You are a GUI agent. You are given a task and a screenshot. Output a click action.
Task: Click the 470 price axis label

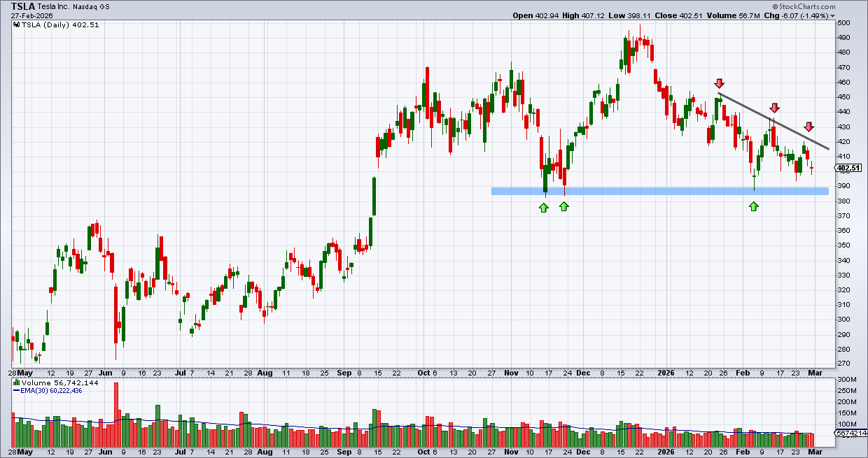tap(844, 67)
